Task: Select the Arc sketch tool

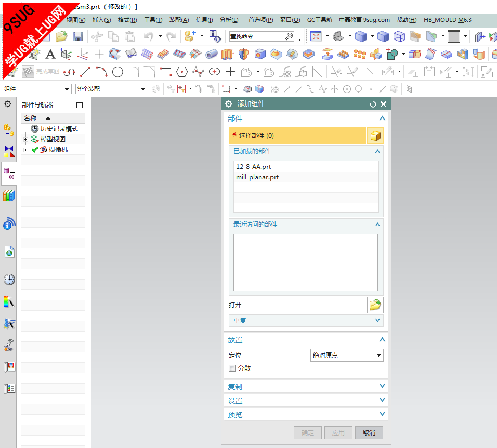Action: (101, 72)
